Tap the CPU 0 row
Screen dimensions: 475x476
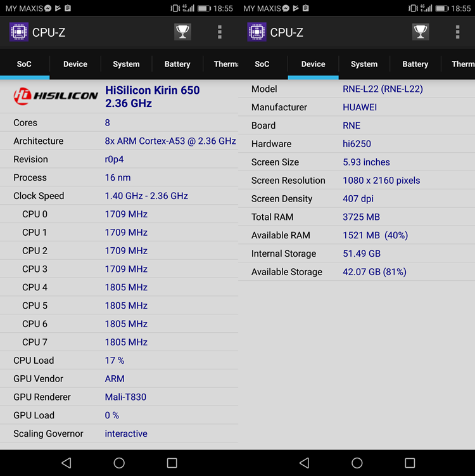(x=119, y=214)
